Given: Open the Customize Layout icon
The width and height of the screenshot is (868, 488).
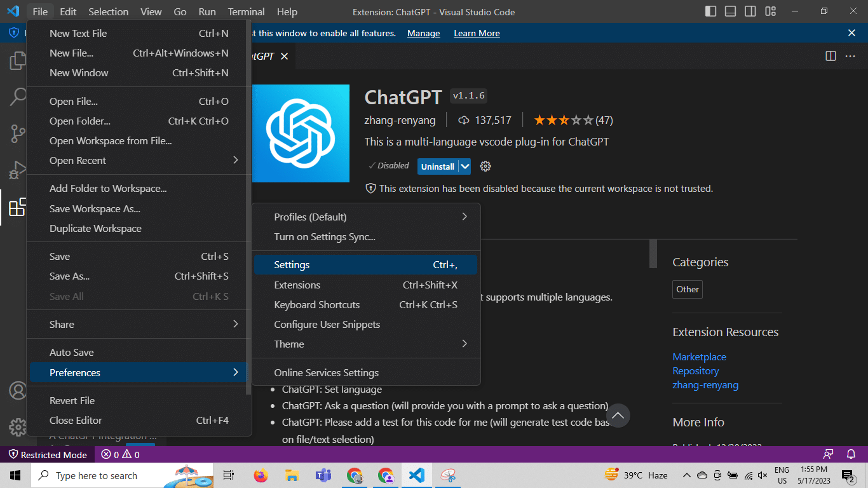Looking at the screenshot, I should [x=771, y=11].
